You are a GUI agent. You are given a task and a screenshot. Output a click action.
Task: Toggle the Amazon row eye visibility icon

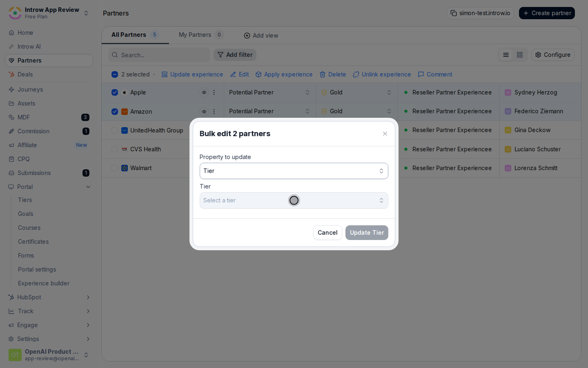204,112
